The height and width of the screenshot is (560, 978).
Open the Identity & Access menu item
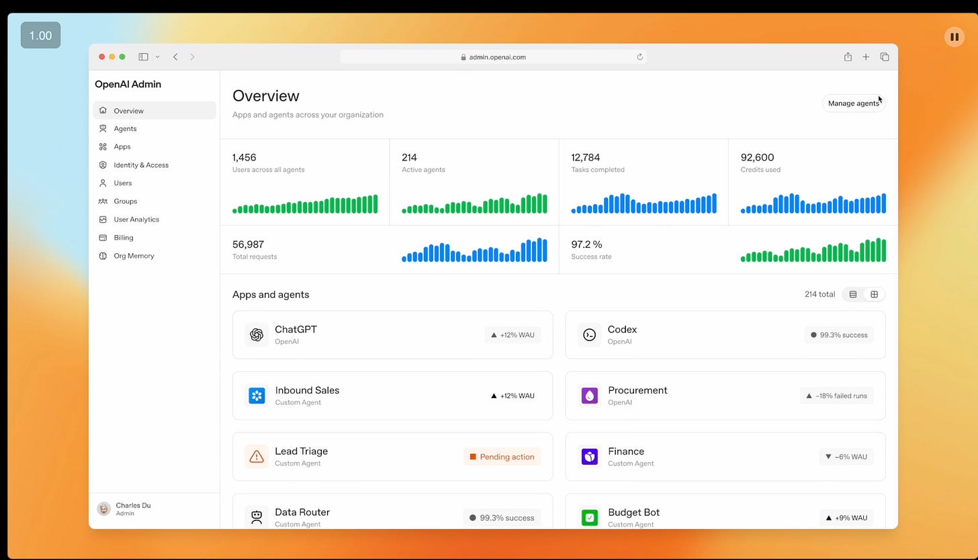click(x=154, y=165)
